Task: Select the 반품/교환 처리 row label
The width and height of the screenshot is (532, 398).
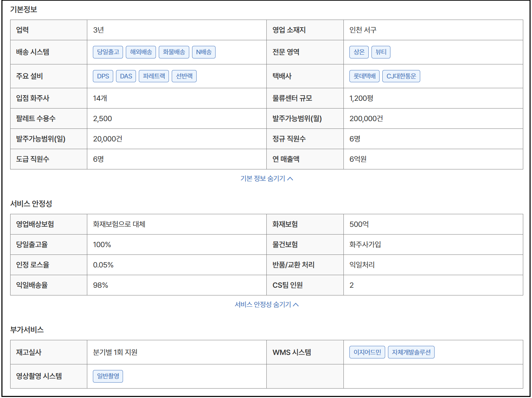Action: click(294, 265)
